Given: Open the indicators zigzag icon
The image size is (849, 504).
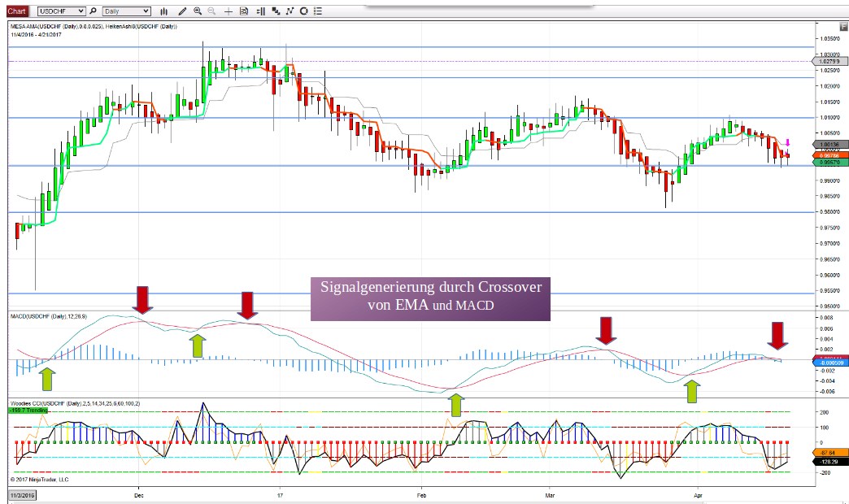Looking at the screenshot, I should (x=290, y=11).
